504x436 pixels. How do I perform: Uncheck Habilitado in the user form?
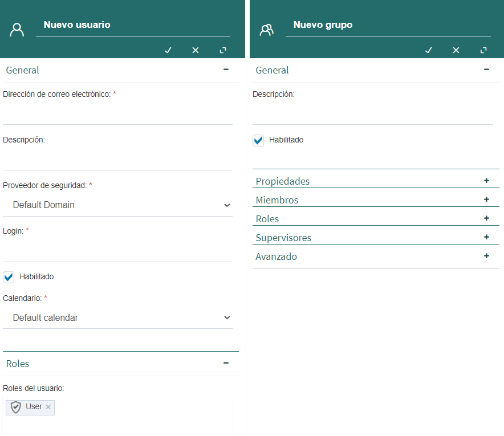[9, 277]
